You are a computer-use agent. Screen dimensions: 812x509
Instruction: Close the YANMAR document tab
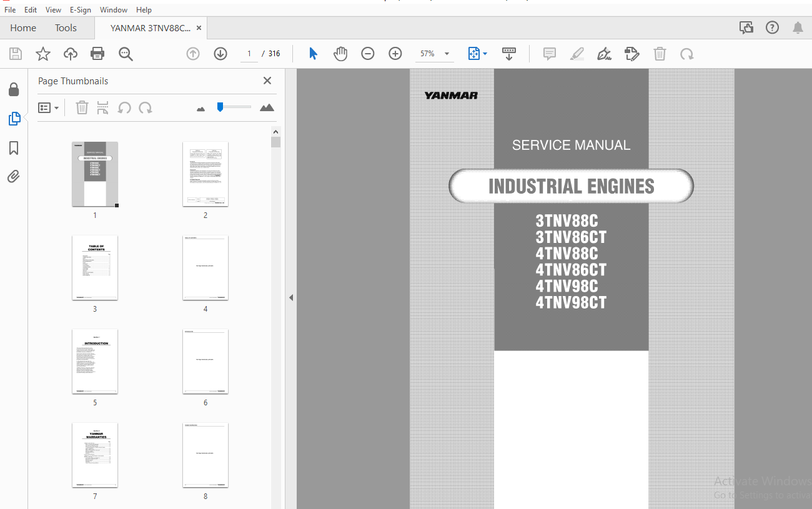point(199,28)
